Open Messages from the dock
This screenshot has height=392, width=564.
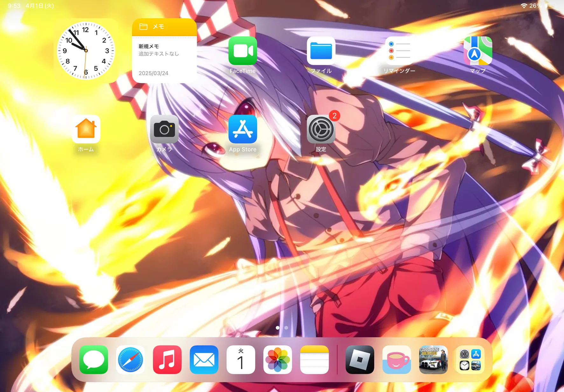94,360
